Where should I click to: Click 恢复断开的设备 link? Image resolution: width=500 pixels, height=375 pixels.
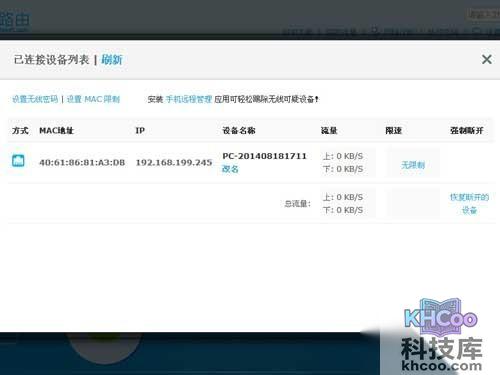point(469,203)
